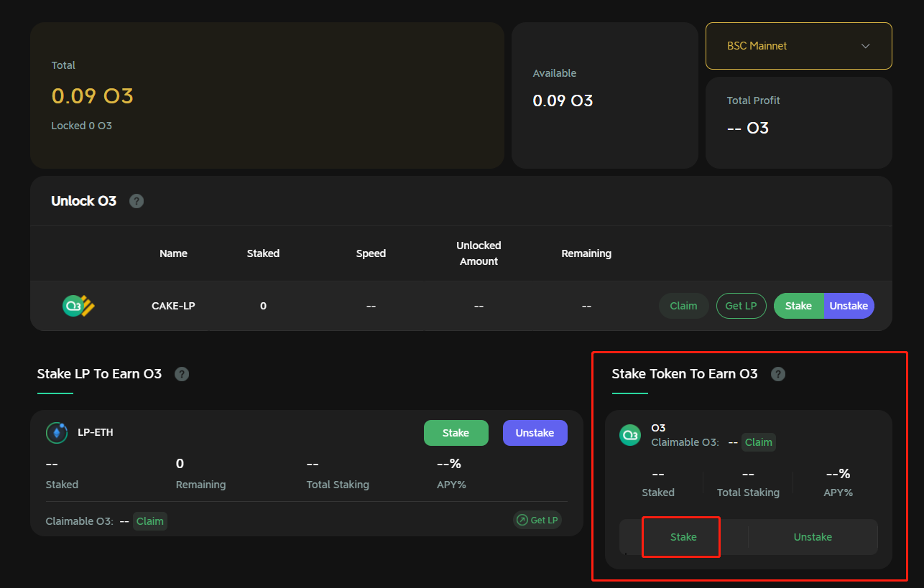Open the Unlock O3 help question mark
This screenshot has width=924, height=588.
pyautogui.click(x=137, y=201)
